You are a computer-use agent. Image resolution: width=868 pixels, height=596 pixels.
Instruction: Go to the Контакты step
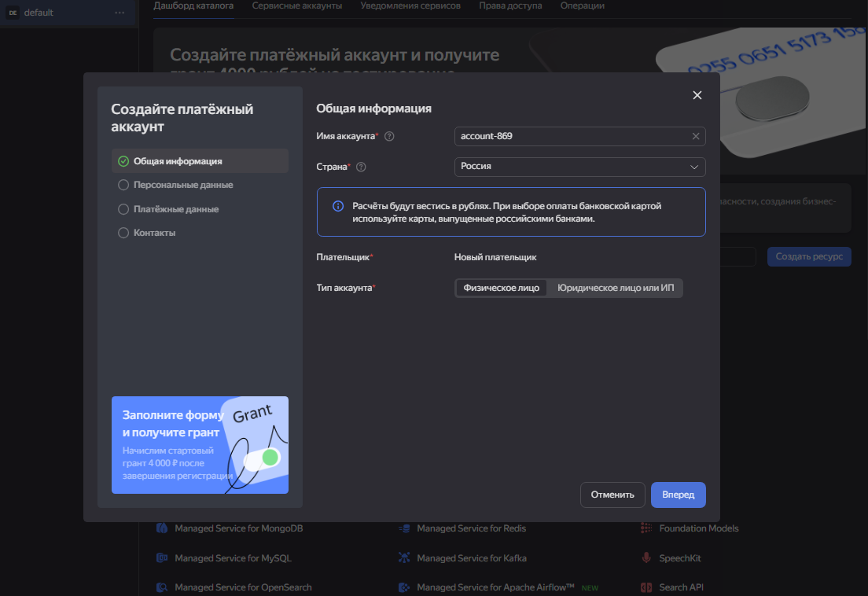pos(154,233)
